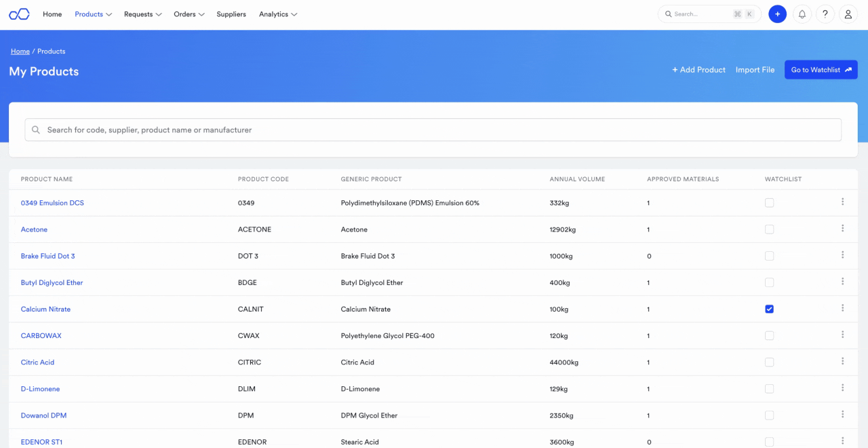This screenshot has height=448, width=868.
Task: Open the CARBOWAX product link
Action: tap(41, 335)
